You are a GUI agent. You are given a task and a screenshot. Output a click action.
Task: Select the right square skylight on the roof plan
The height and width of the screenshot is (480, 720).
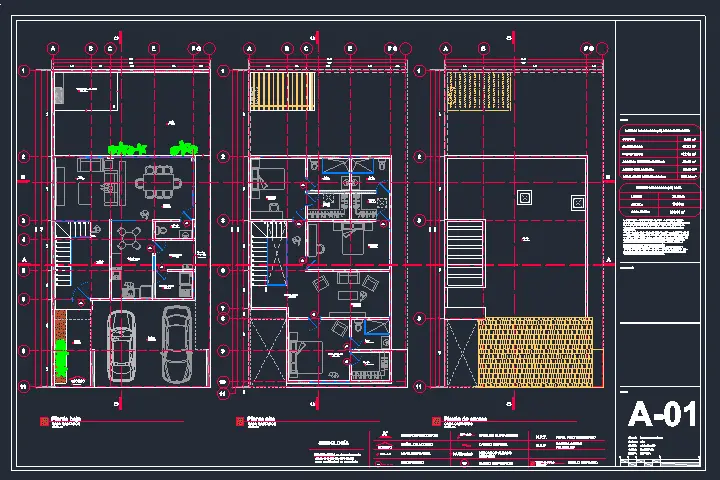click(x=578, y=203)
